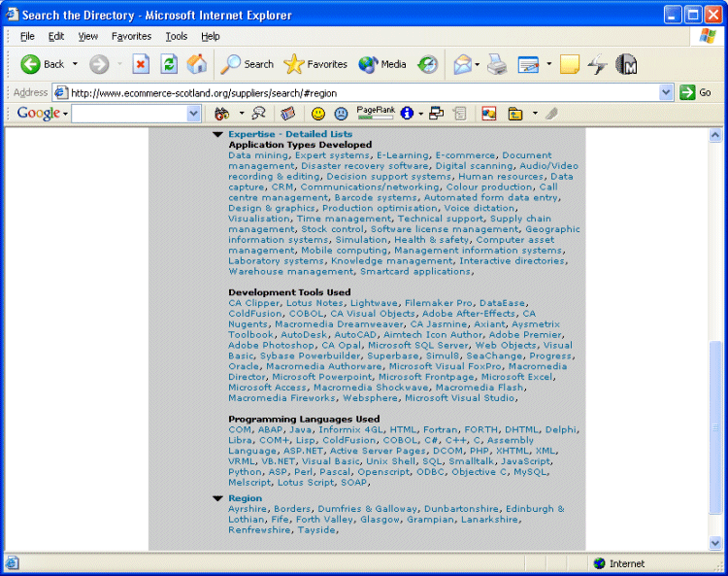Click the lightning bolt toolbar icon
This screenshot has height=576, width=728.
598,64
